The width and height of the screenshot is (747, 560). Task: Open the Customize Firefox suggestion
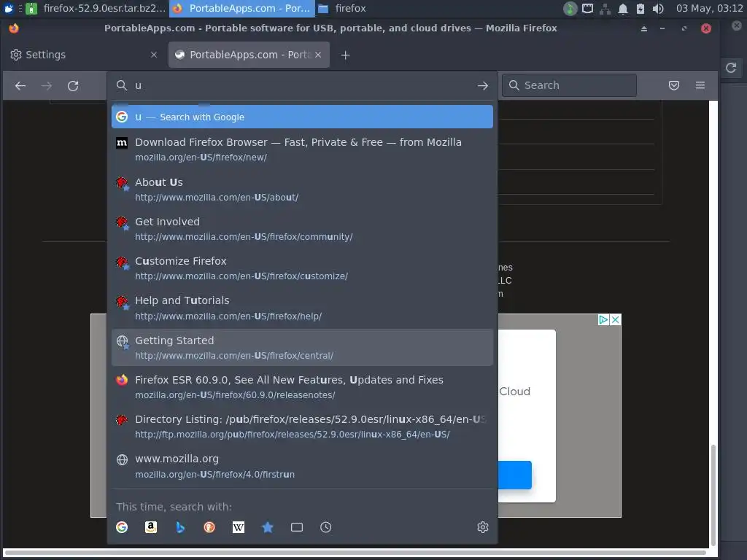coord(302,268)
